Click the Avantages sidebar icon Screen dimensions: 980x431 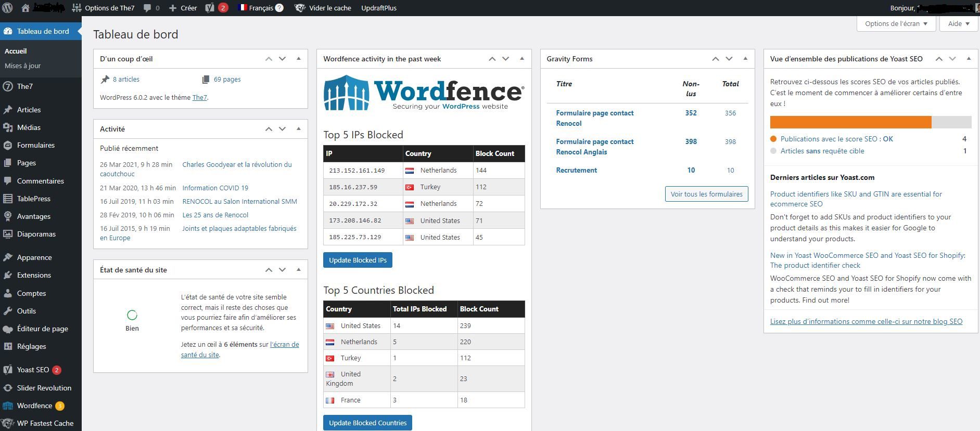8,216
